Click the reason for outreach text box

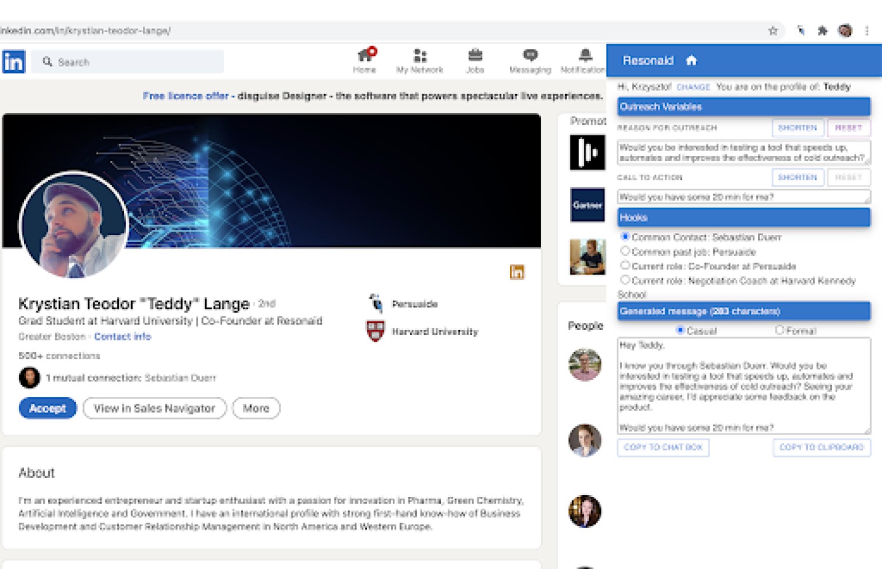click(x=744, y=152)
